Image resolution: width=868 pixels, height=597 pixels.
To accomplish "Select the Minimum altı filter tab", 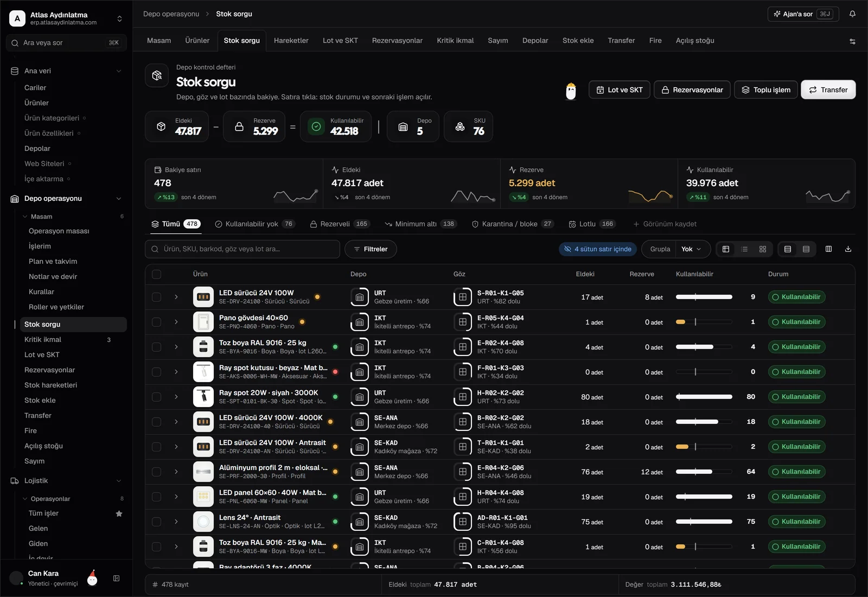I will click(420, 224).
